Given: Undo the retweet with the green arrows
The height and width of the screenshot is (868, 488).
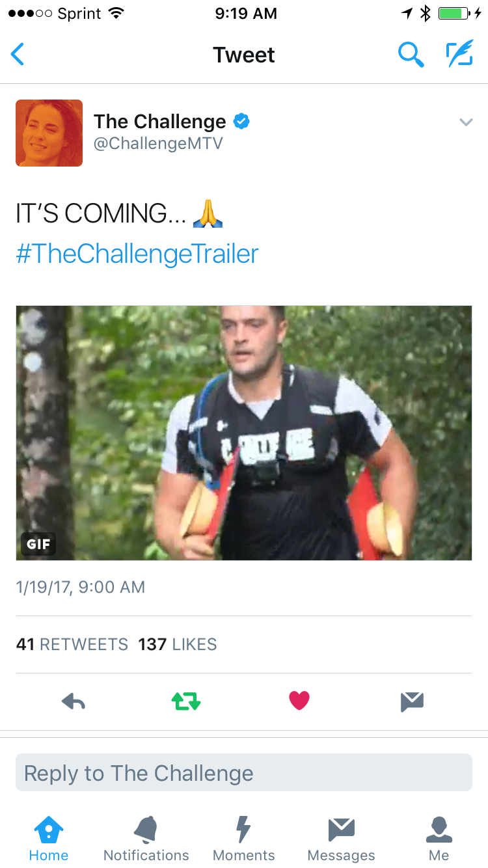Looking at the screenshot, I should 186,701.
